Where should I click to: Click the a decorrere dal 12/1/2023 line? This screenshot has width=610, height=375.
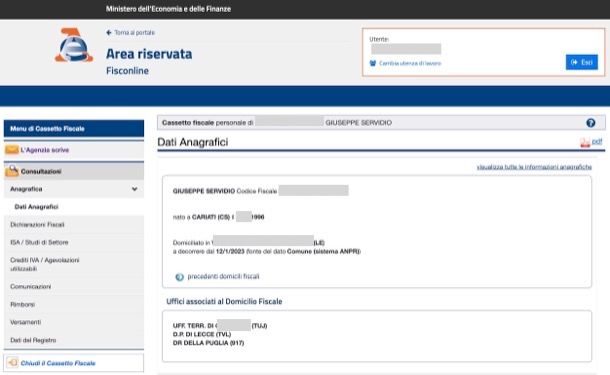coord(266,252)
